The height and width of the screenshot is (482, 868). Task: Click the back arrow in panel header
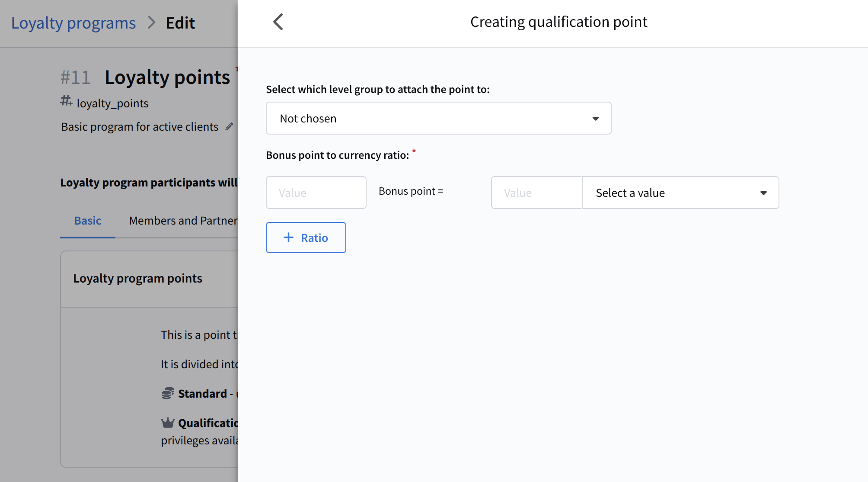coord(278,22)
